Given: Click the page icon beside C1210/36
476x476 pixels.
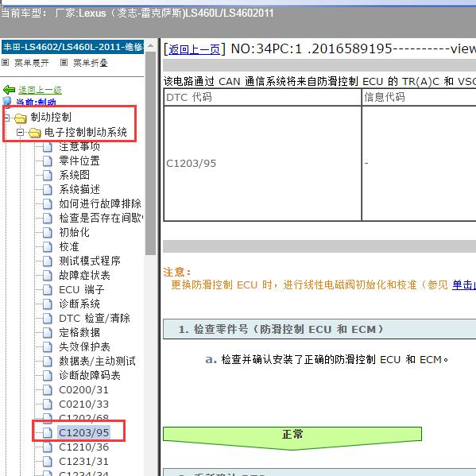Looking at the screenshot, I should pyautogui.click(x=48, y=447).
